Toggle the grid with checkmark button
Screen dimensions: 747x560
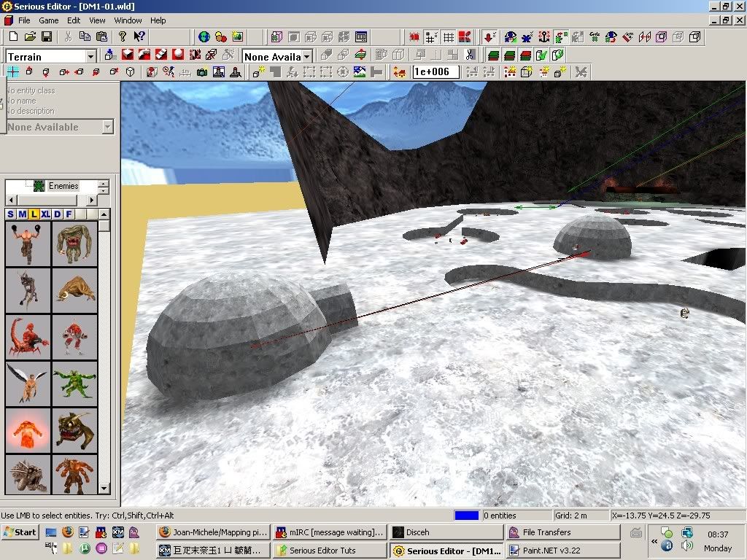[x=431, y=36]
